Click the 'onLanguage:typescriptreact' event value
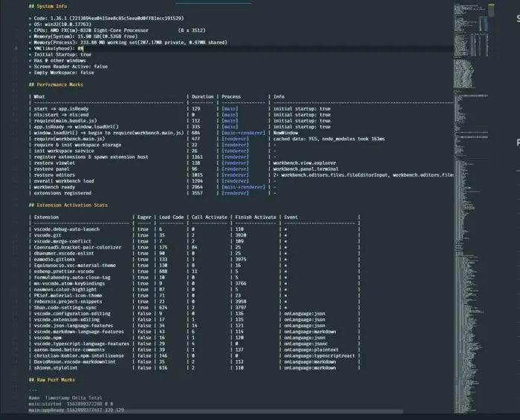The width and height of the screenshot is (520, 420). (x=319, y=355)
